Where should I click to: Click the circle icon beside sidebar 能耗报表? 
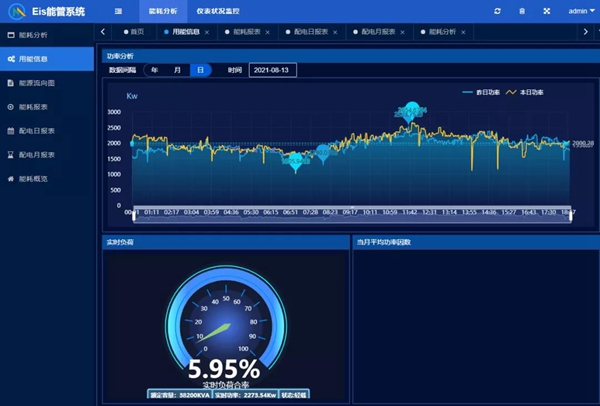(11, 107)
